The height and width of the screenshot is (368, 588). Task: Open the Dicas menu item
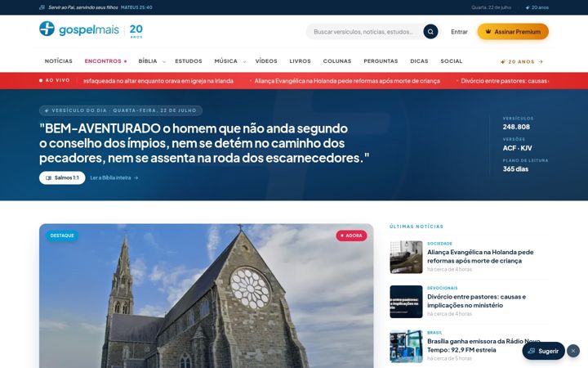coord(419,61)
